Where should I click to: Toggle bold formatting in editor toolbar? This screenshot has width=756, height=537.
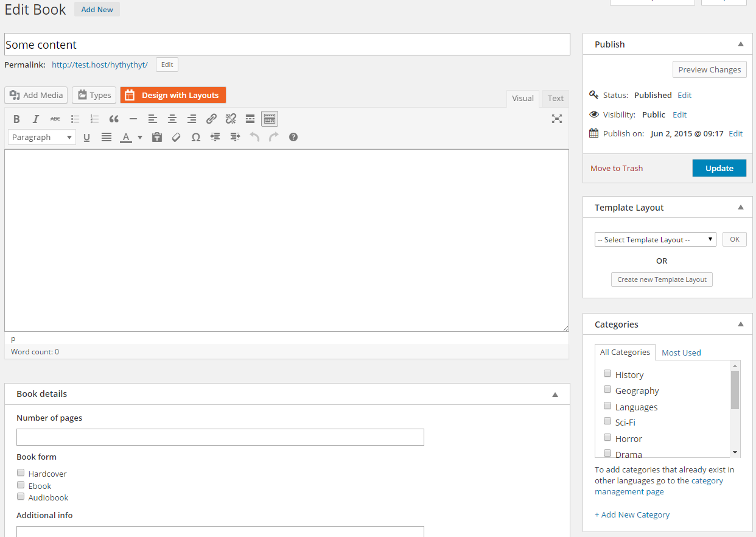(x=16, y=119)
